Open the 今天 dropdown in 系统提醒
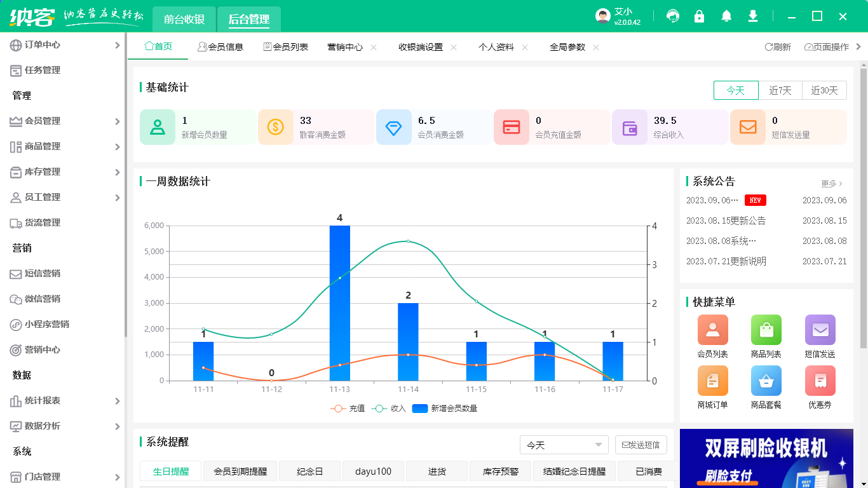This screenshot has height=488, width=868. coord(564,445)
